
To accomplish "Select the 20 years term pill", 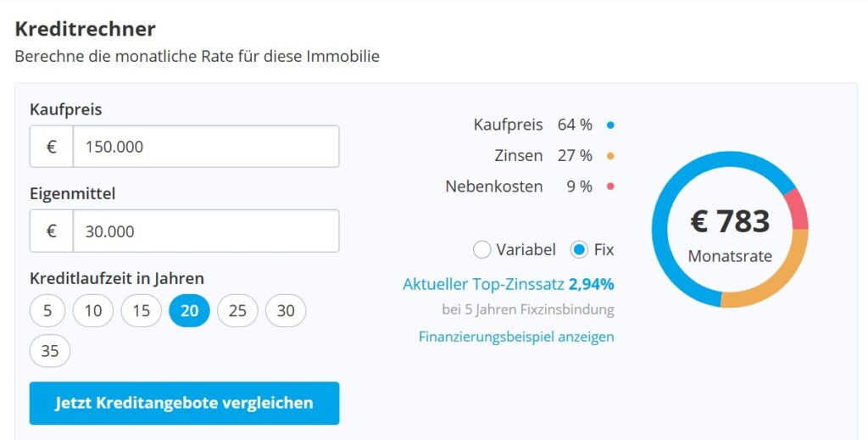I will tap(190, 311).
